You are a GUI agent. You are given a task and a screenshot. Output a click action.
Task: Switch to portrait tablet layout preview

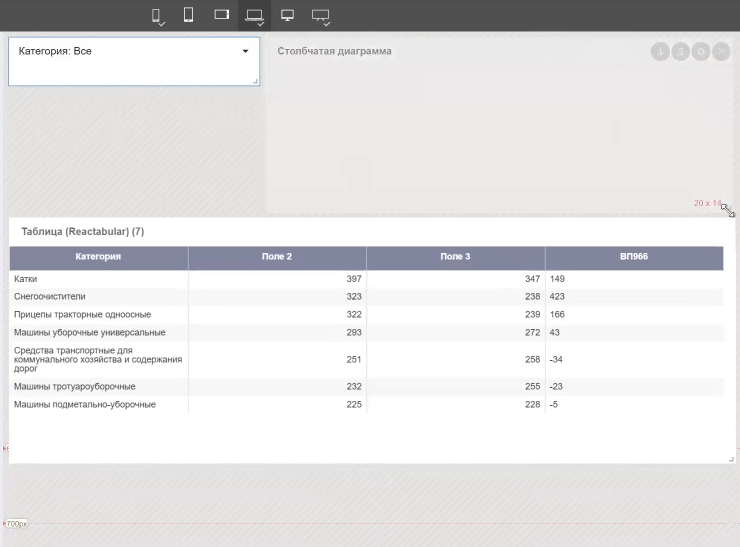point(188,15)
